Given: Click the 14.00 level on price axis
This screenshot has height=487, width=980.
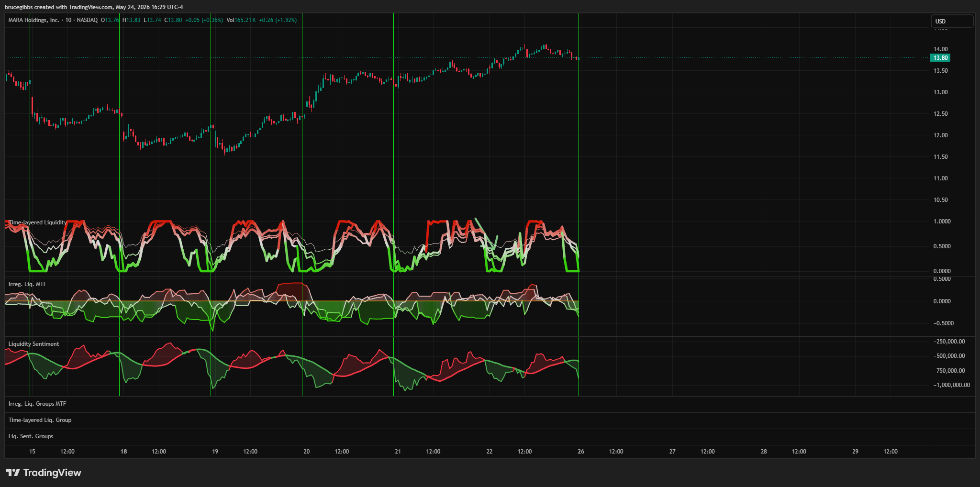Looking at the screenshot, I should click(x=940, y=49).
